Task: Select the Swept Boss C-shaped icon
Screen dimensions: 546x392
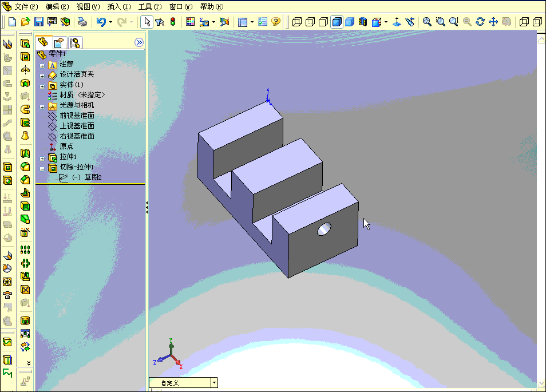Action: coord(25,109)
